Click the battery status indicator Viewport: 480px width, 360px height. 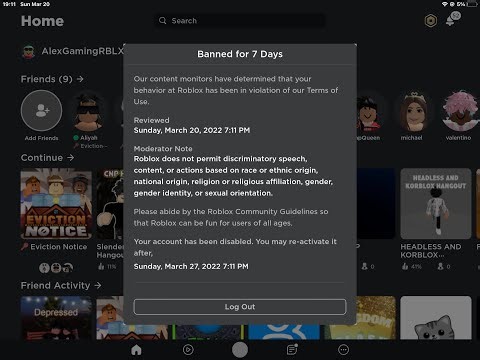tap(472, 4)
